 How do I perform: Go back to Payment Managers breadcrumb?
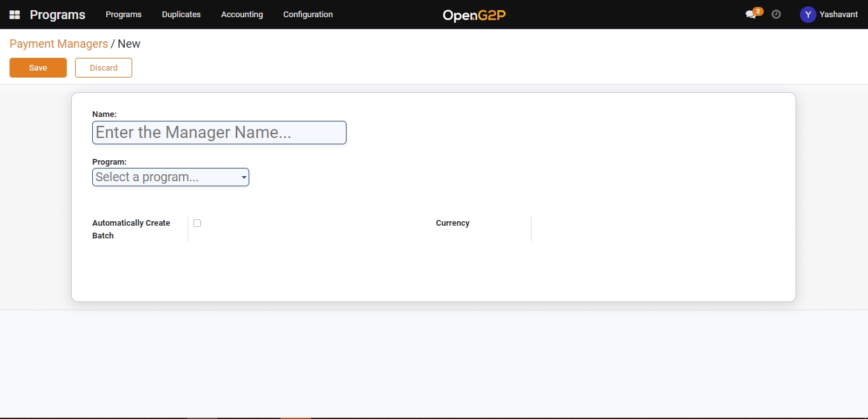click(x=59, y=44)
